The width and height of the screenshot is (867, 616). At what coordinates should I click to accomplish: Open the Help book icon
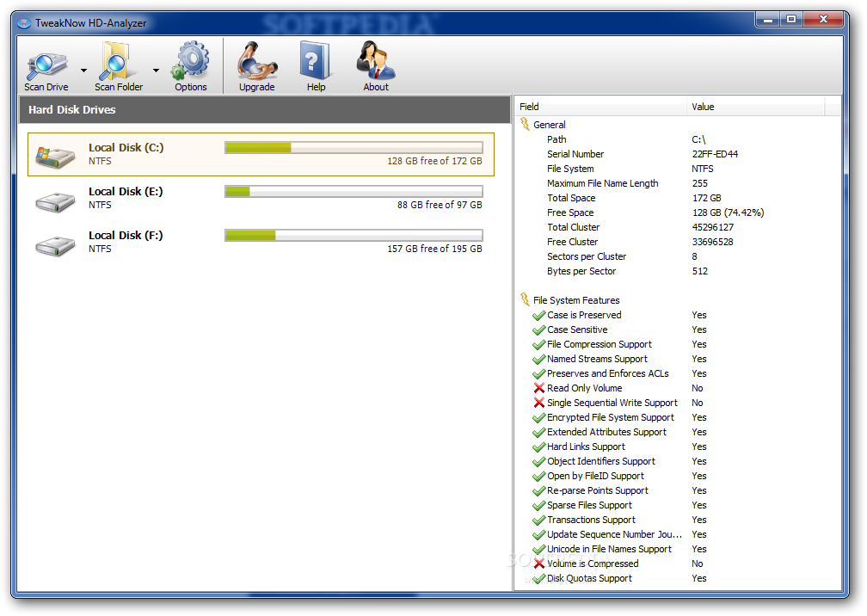(315, 60)
